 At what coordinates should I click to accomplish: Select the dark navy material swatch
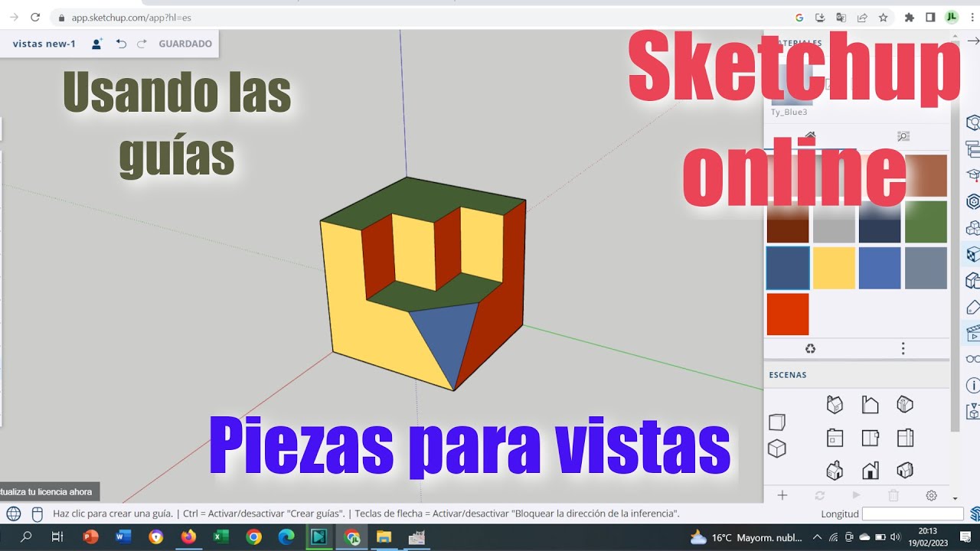point(880,222)
